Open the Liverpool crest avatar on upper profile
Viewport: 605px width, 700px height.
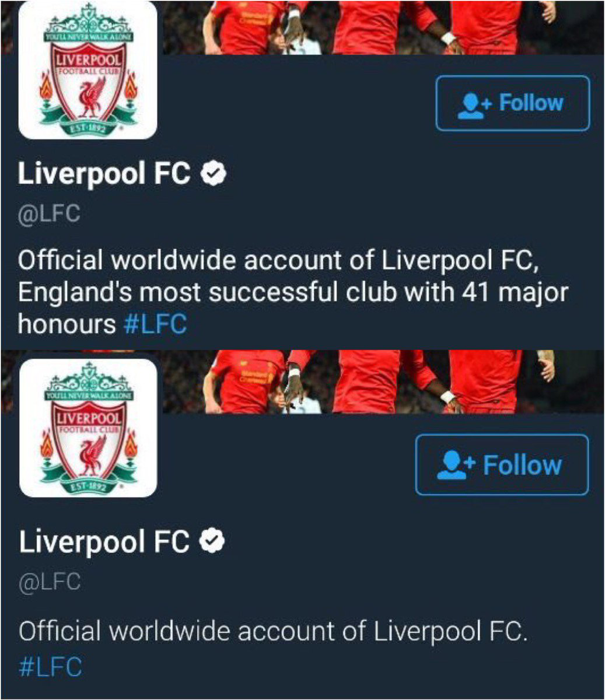88,69
